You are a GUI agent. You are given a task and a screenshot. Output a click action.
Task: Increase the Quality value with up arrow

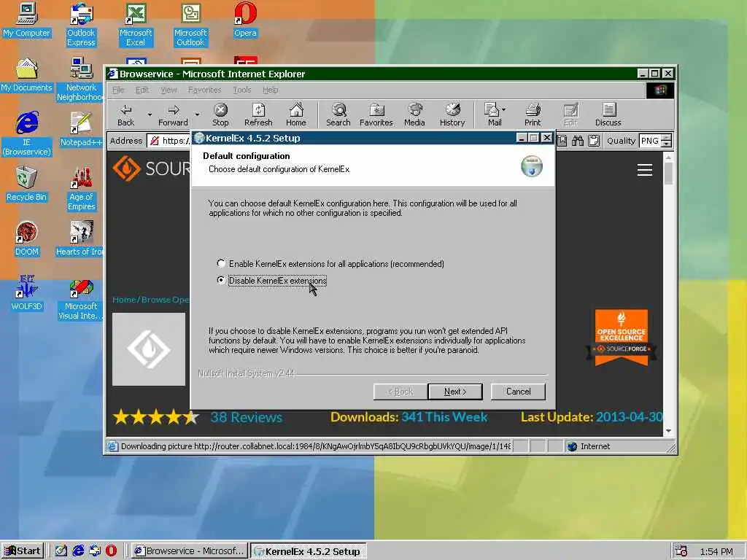(667, 138)
